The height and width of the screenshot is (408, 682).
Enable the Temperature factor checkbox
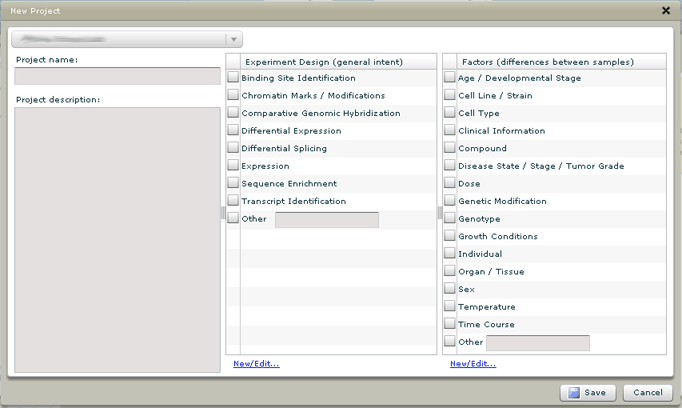click(x=450, y=306)
